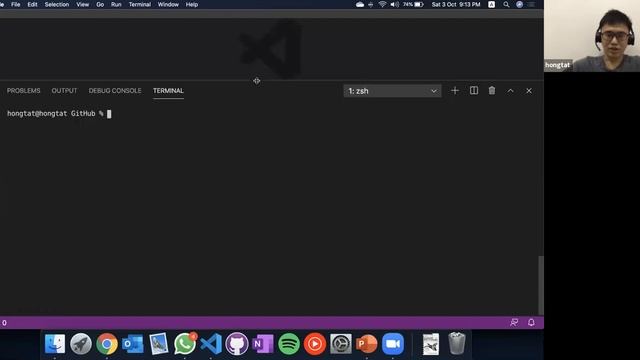This screenshot has height=360, width=640.
Task: Open the View menu
Action: click(82, 4)
